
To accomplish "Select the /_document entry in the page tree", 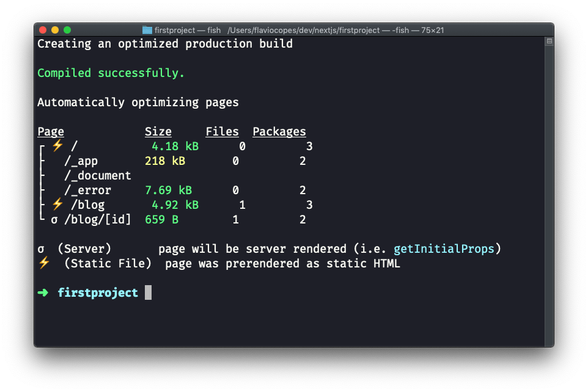I will [97, 176].
